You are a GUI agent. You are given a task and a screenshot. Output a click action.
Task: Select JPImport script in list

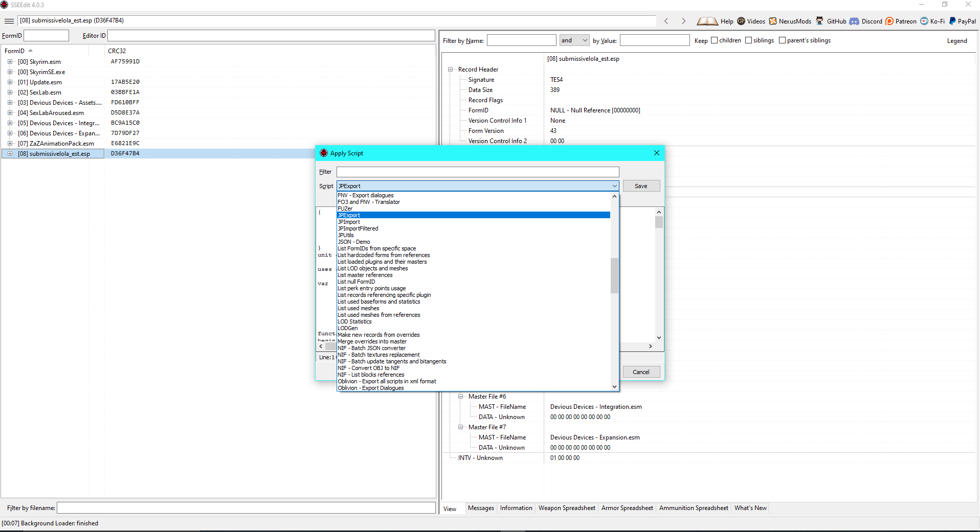(x=473, y=222)
